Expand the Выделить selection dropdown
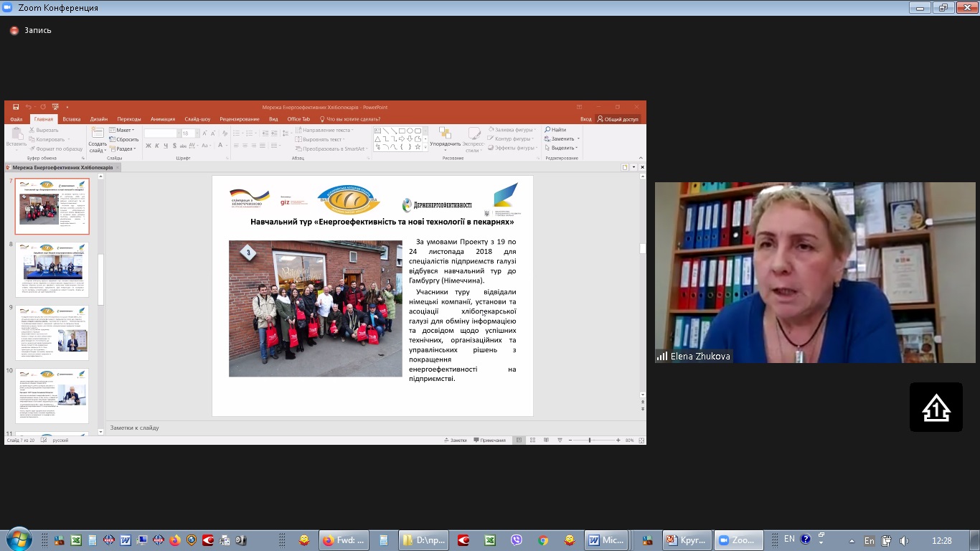Image resolution: width=980 pixels, height=551 pixels. point(562,148)
